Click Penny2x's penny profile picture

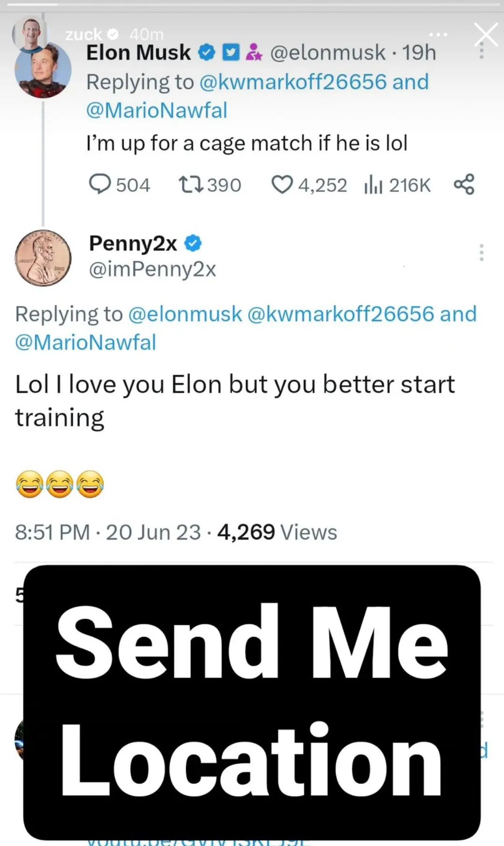coord(43,258)
